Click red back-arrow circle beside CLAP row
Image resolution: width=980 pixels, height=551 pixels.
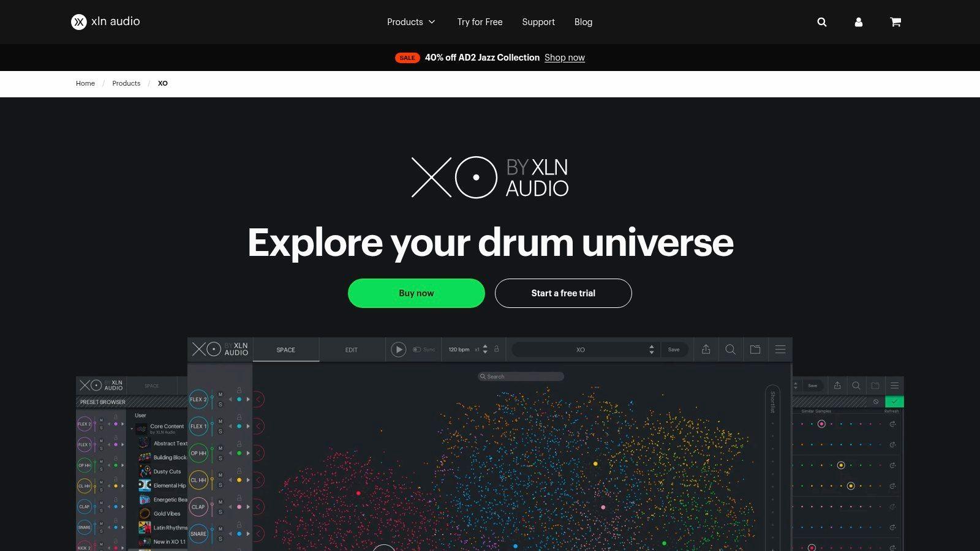[x=258, y=507]
